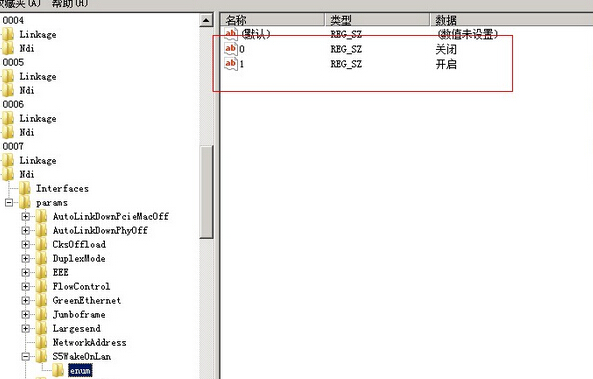This screenshot has width=593, height=379.
Task: Click the S5WakeOnLan folder icon
Action: (41, 356)
